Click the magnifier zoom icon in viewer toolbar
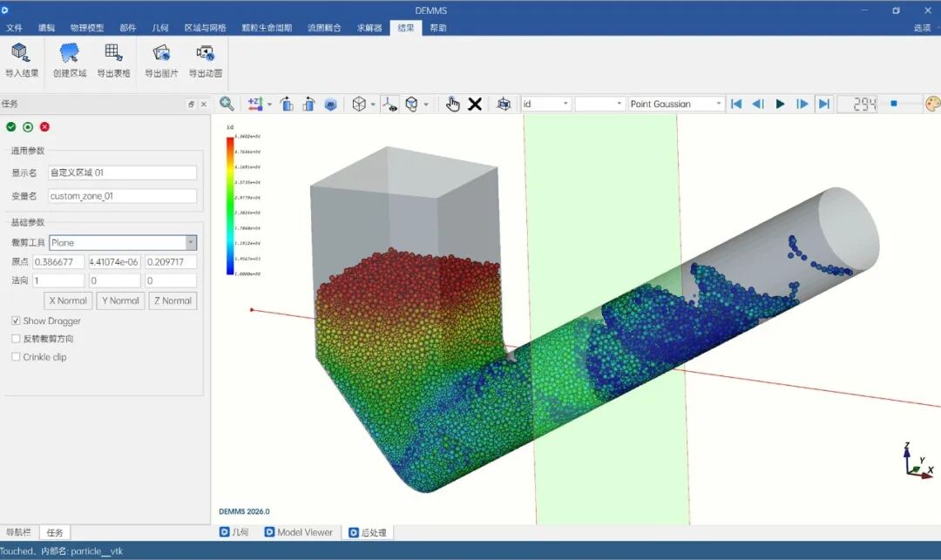Screen dimensions: 941x560 (x=227, y=104)
